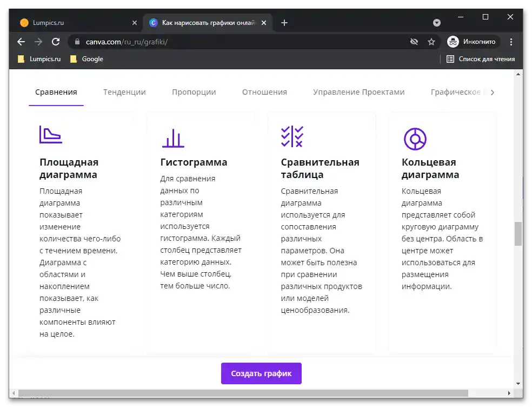Click the histogram bar chart icon

(x=173, y=138)
